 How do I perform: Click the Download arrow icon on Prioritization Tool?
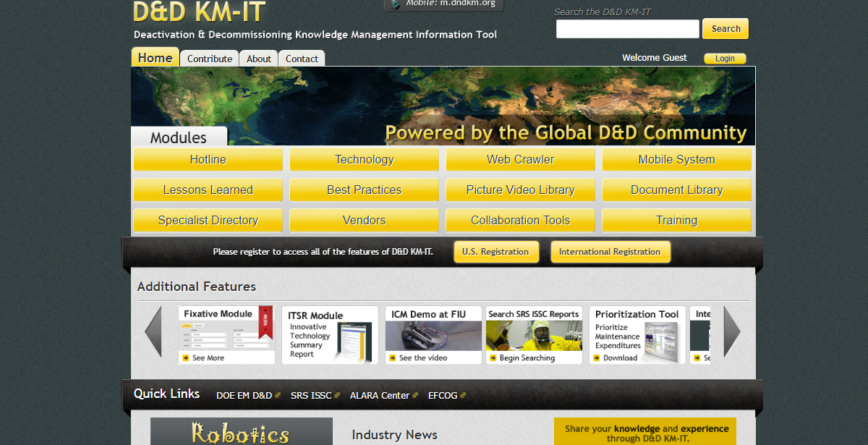tap(597, 357)
